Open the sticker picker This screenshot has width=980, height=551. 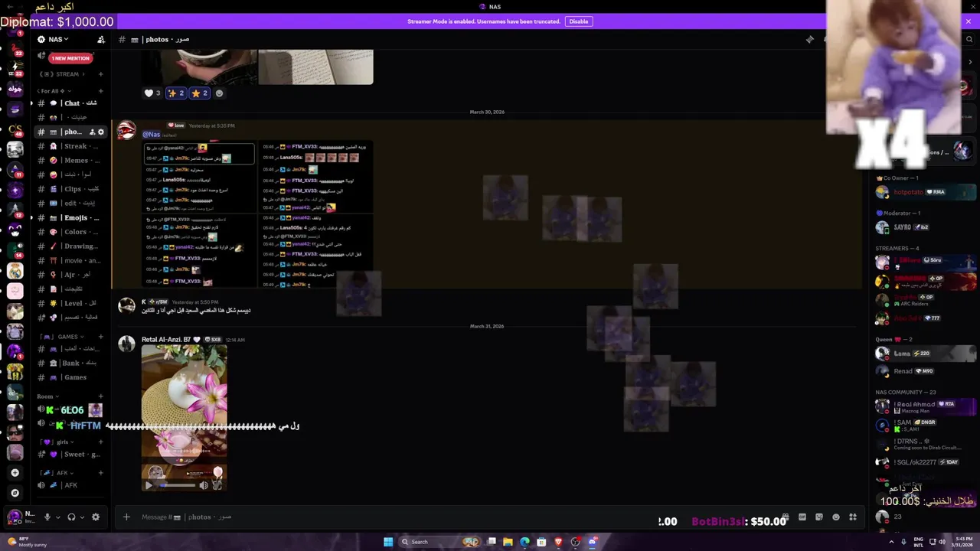[x=819, y=517]
